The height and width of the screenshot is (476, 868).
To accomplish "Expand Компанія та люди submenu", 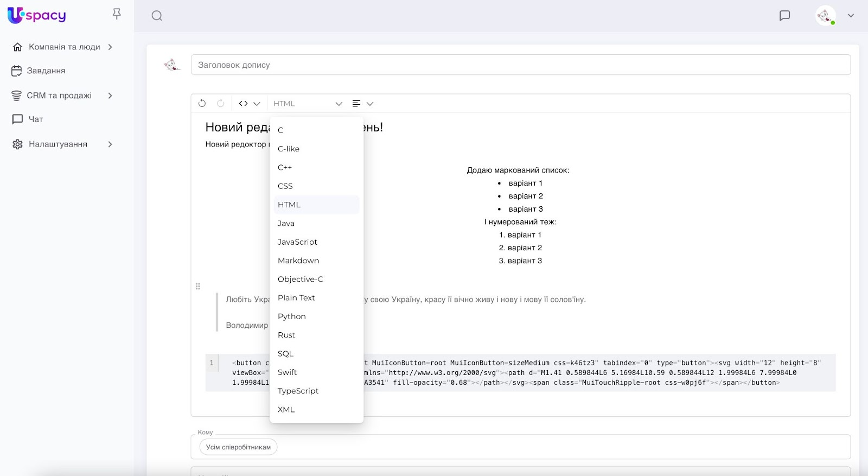I will pos(110,47).
